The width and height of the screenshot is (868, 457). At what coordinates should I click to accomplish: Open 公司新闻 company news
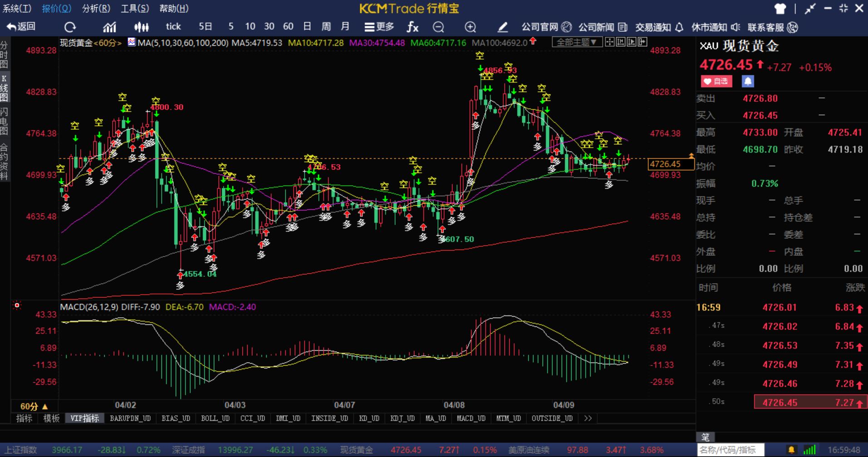point(603,27)
